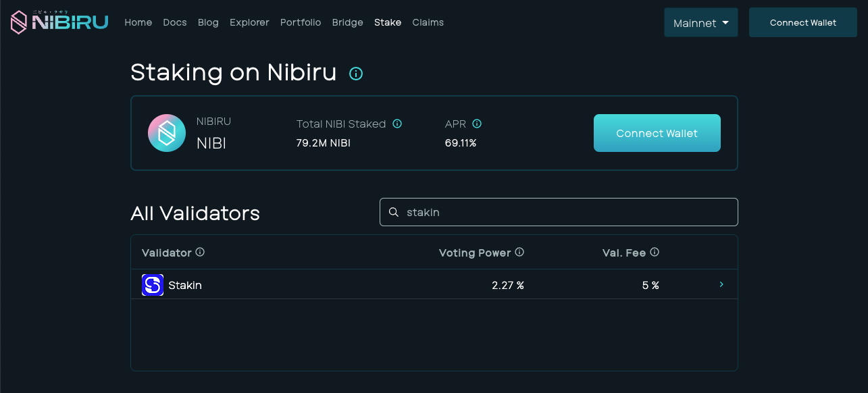Open the Mainnet network dropdown
The image size is (868, 393).
coord(701,22)
